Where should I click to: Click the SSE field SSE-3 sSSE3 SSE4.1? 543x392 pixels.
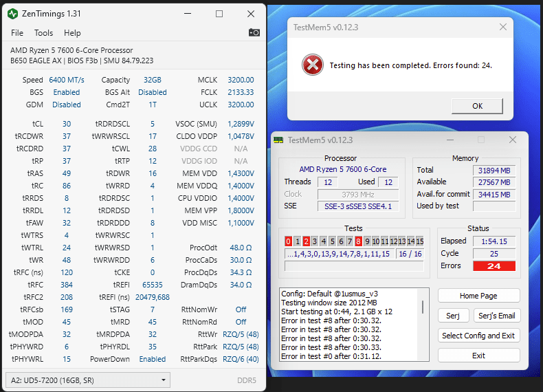357,206
